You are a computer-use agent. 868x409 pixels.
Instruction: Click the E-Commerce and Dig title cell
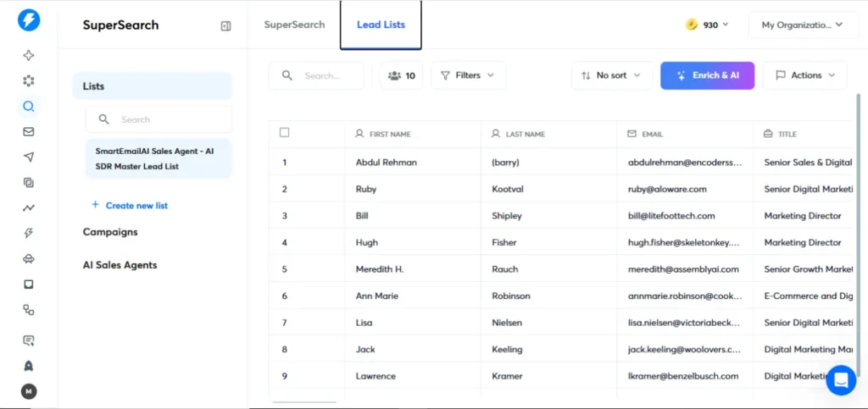(x=803, y=296)
